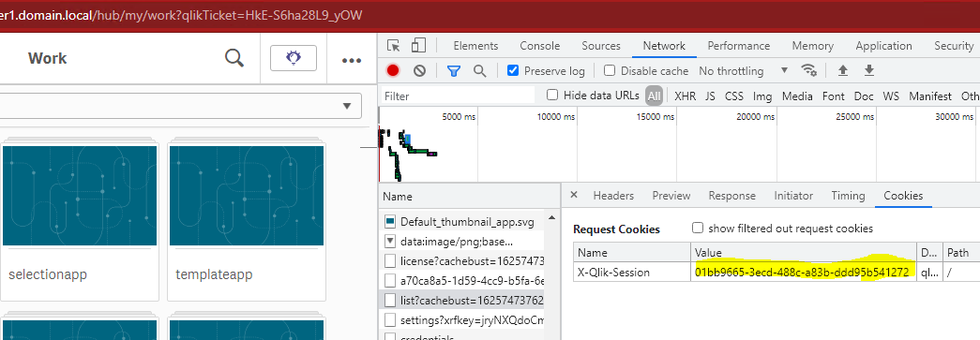Close the request details pane

pos(574,195)
